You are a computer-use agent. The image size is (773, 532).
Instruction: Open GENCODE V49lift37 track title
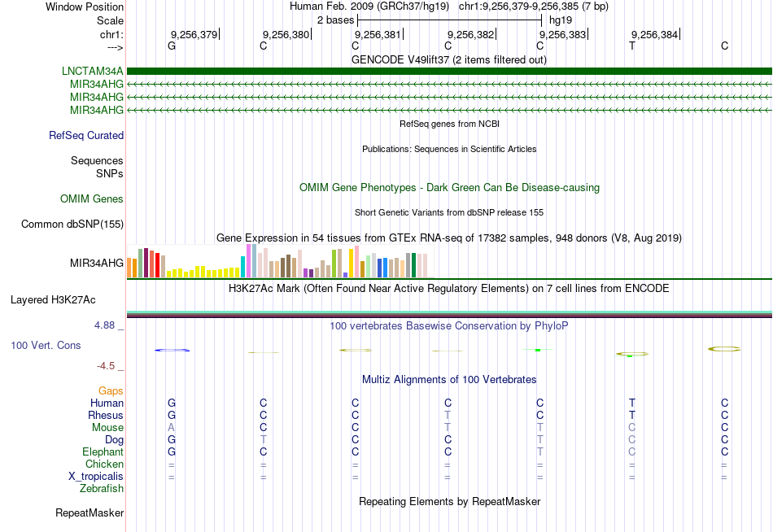pos(449,59)
